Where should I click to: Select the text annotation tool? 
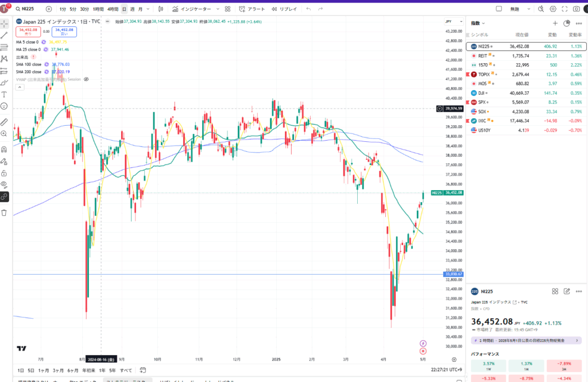[x=4, y=94]
